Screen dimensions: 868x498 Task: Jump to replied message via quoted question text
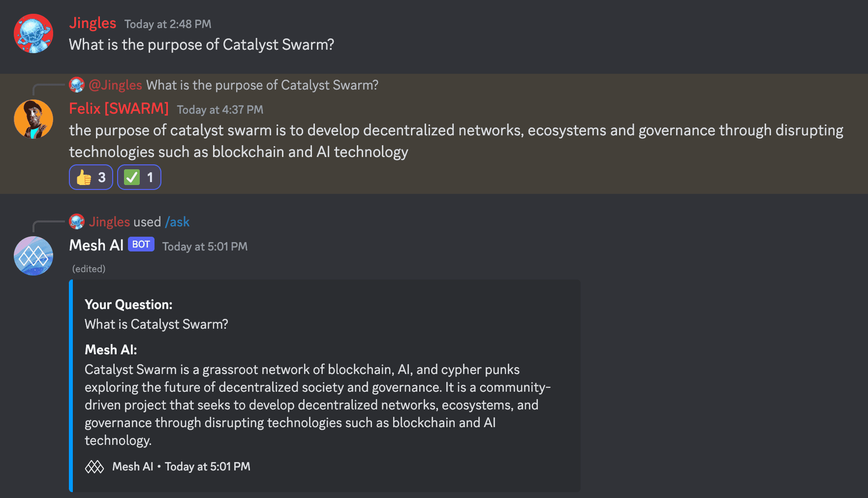tap(262, 85)
